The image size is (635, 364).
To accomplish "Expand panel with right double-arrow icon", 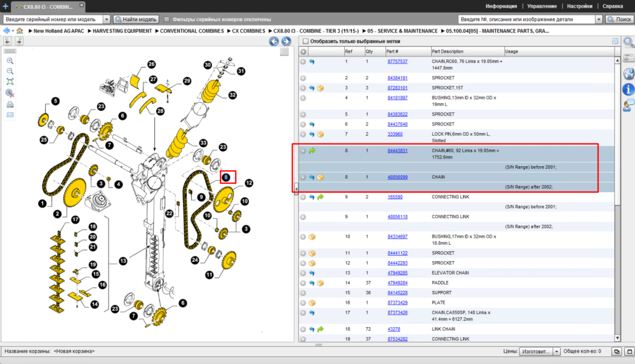I will point(19,41).
